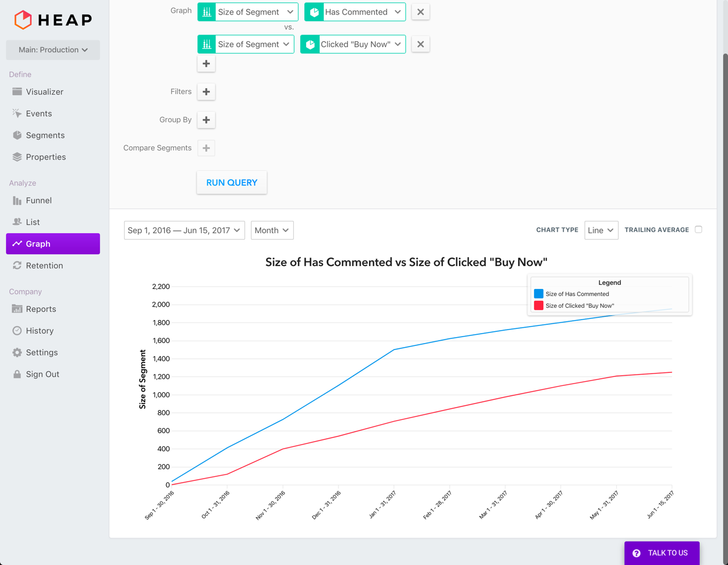Click the red Clicked "Buy Now" legend swatch
The height and width of the screenshot is (565, 728).
coord(538,305)
